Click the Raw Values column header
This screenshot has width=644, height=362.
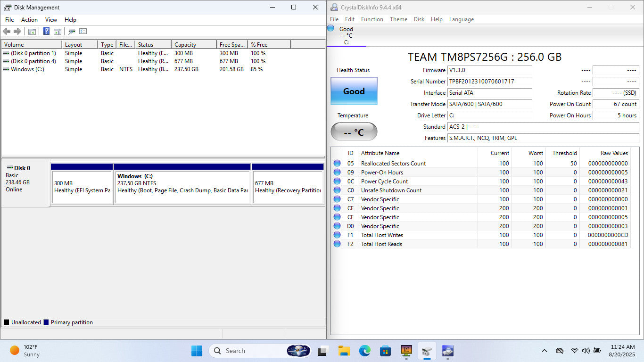point(605,153)
